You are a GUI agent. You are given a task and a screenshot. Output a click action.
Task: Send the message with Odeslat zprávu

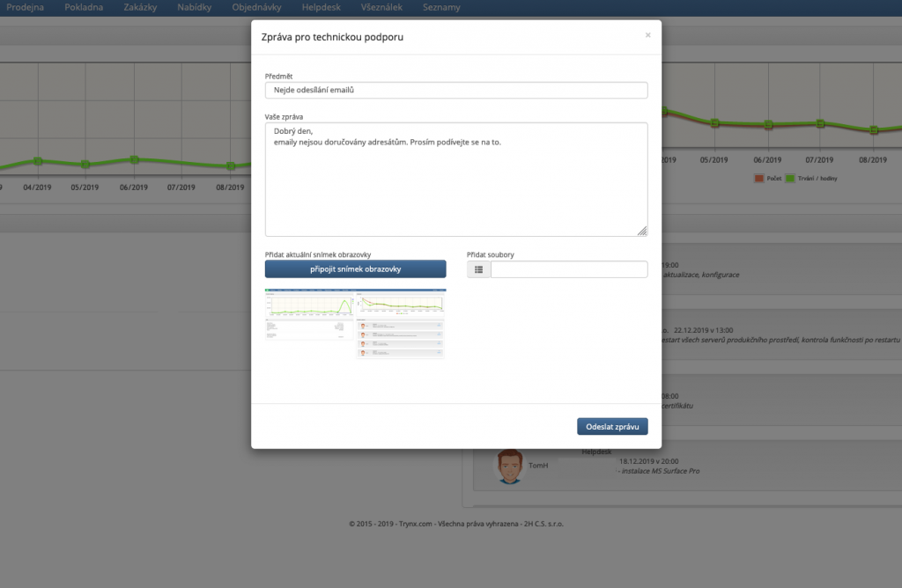pyautogui.click(x=612, y=426)
